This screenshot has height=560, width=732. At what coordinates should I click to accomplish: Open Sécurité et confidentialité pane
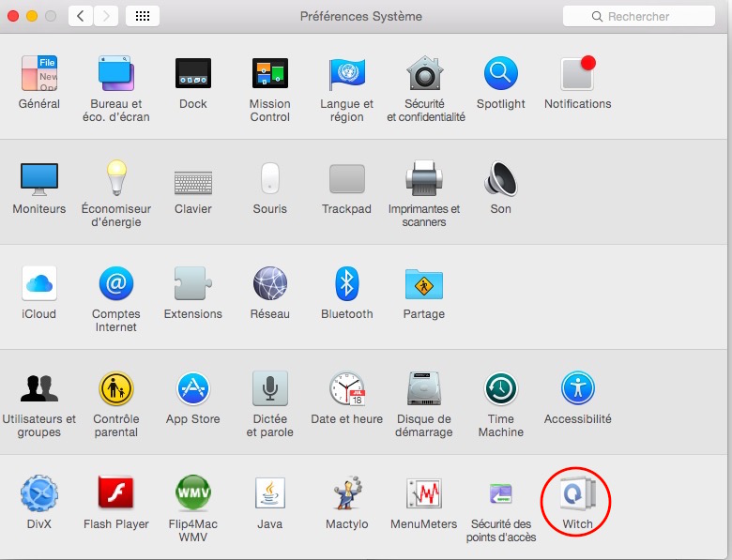pyautogui.click(x=425, y=73)
